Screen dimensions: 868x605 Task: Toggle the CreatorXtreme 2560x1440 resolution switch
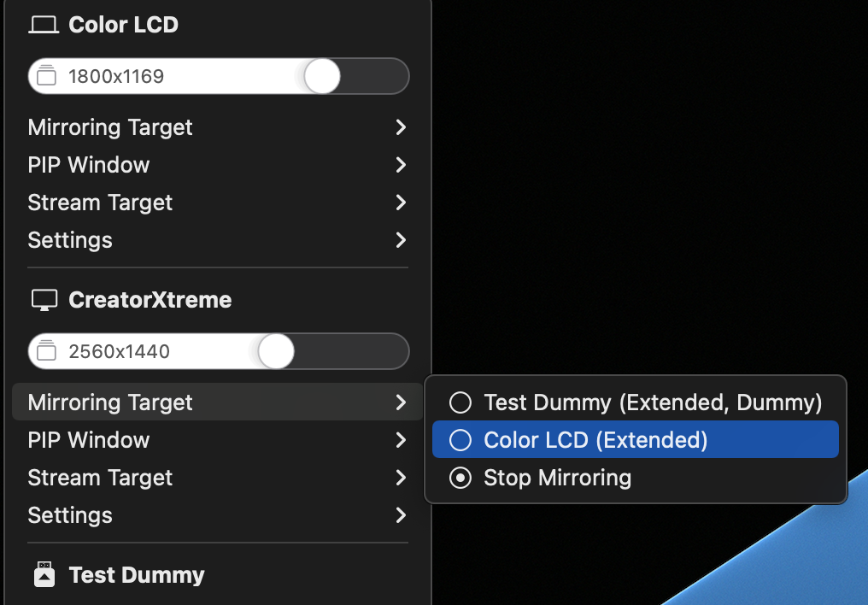pos(275,351)
